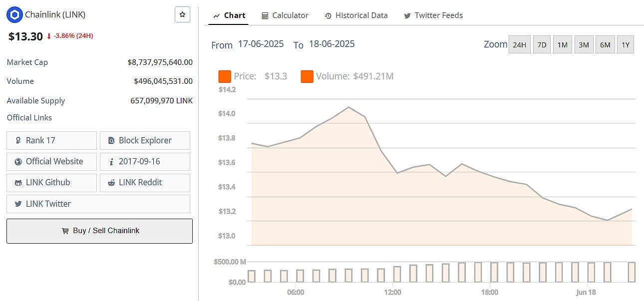The image size is (644, 301).
Task: Toggle the Price series orange swatch
Action: click(x=225, y=76)
